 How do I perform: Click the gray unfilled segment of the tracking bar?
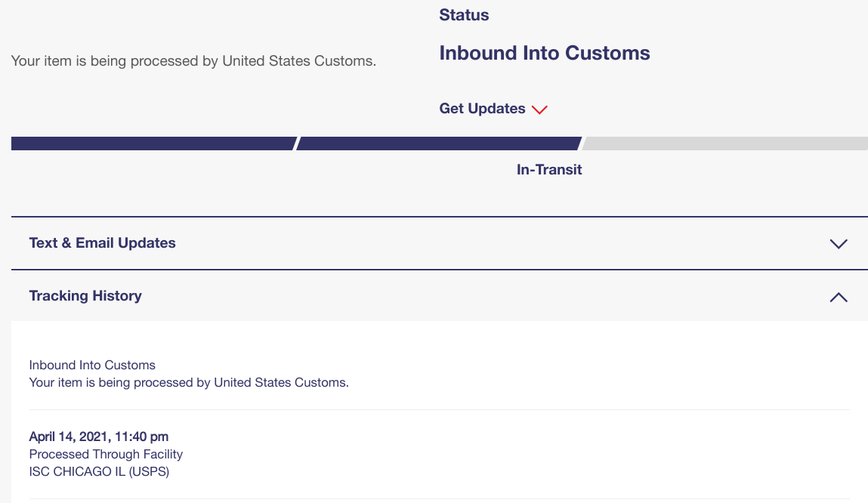(x=725, y=143)
